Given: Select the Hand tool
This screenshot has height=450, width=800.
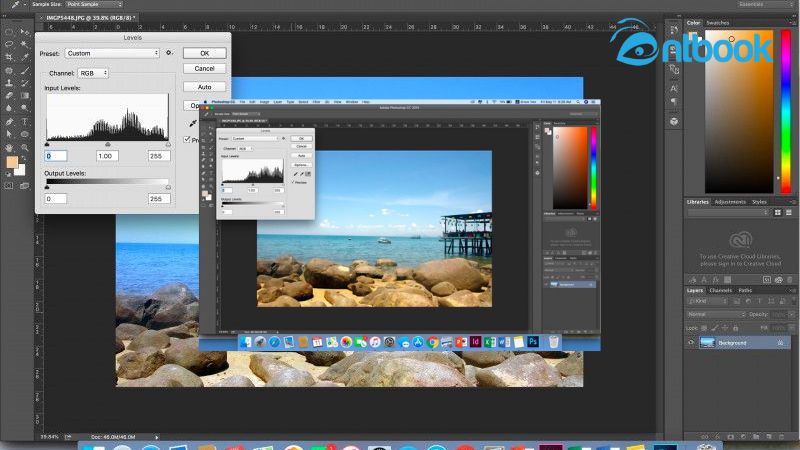Looking at the screenshot, I should pos(9,147).
